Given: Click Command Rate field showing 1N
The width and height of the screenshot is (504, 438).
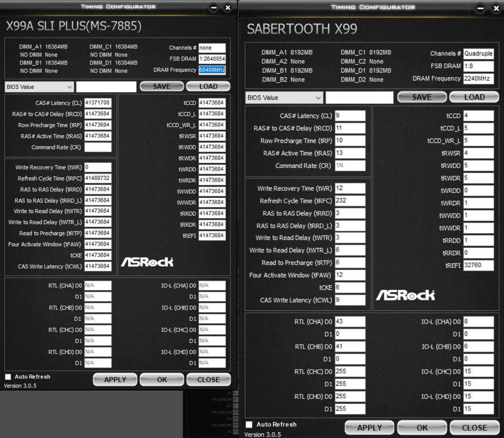Looking at the screenshot, I should coord(350,165).
